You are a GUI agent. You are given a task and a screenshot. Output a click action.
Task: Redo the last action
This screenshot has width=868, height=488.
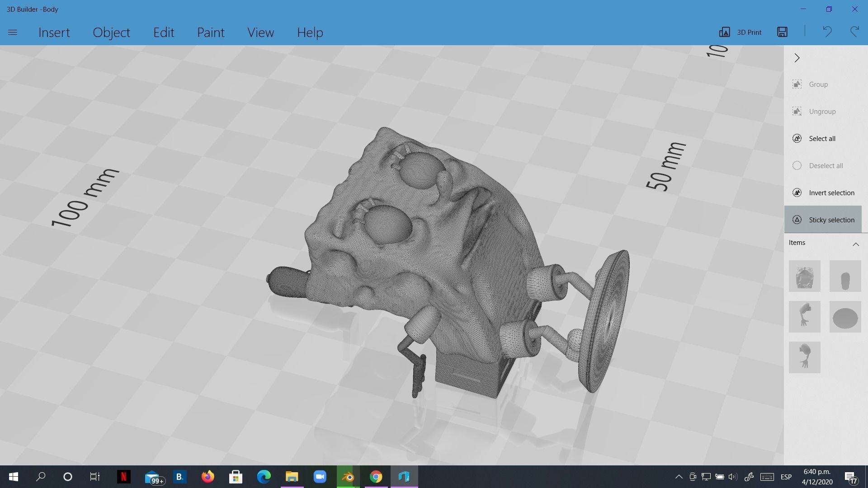[x=854, y=32]
